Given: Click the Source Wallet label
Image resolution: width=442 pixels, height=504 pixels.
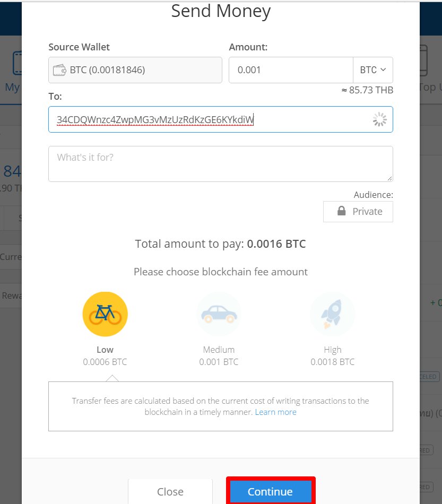Looking at the screenshot, I should tap(79, 47).
